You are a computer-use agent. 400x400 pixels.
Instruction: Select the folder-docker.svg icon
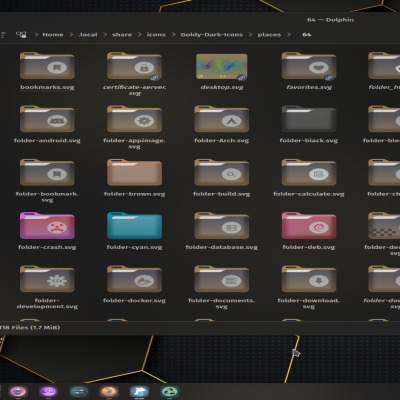click(x=134, y=279)
